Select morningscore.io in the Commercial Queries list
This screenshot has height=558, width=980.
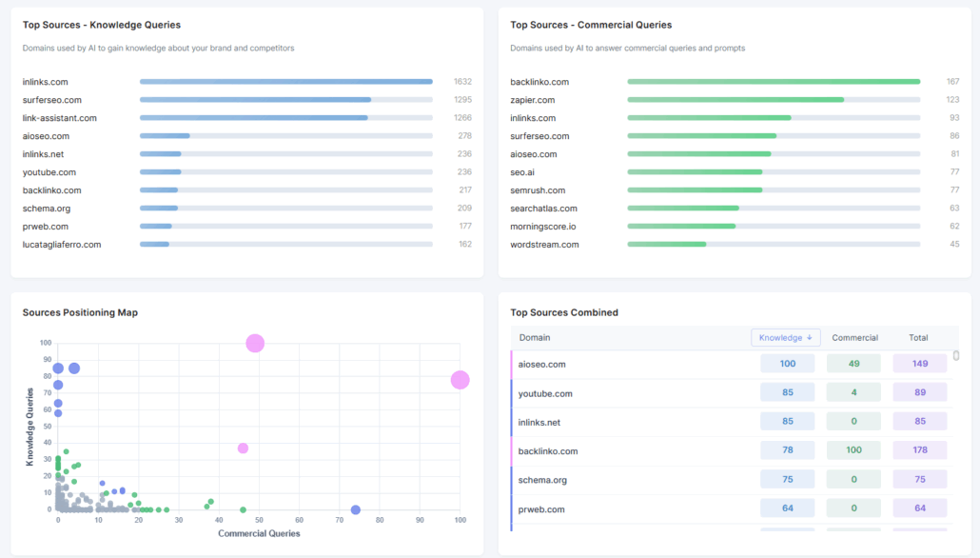[x=543, y=227]
